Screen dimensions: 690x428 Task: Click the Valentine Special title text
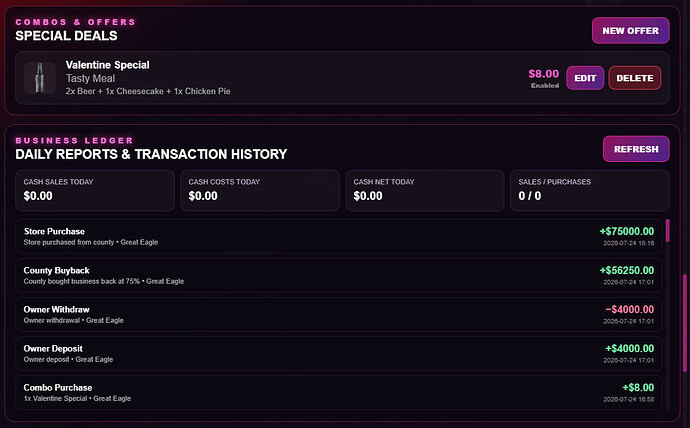pos(107,65)
